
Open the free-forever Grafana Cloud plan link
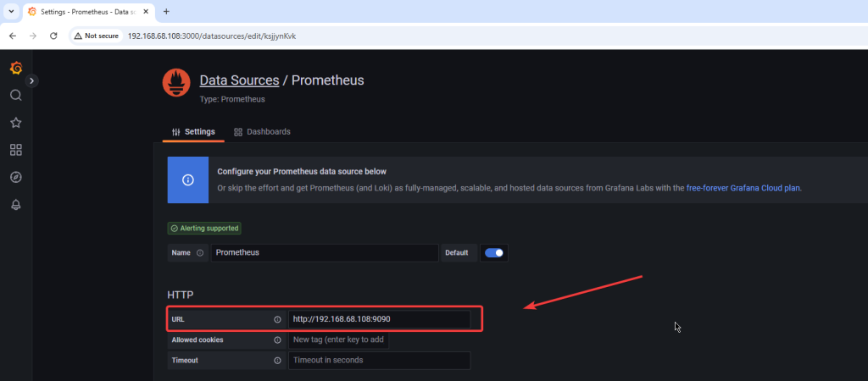[x=743, y=188]
